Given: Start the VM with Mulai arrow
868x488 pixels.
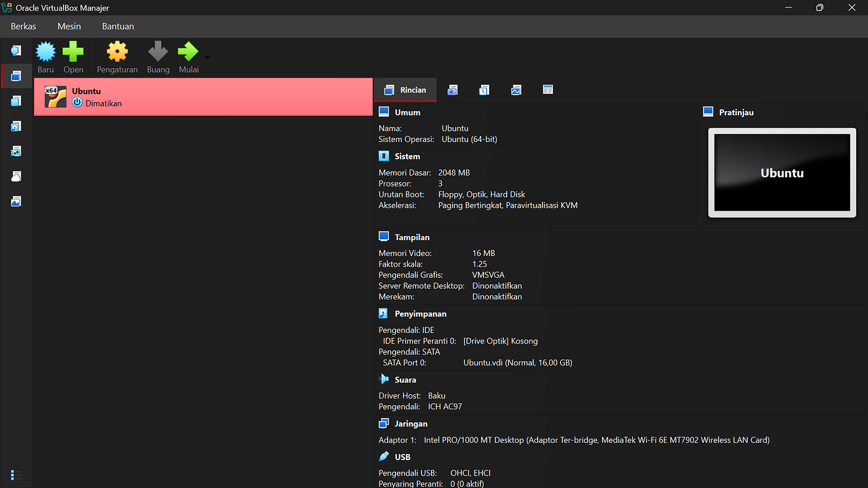Looking at the screenshot, I should 188,52.
